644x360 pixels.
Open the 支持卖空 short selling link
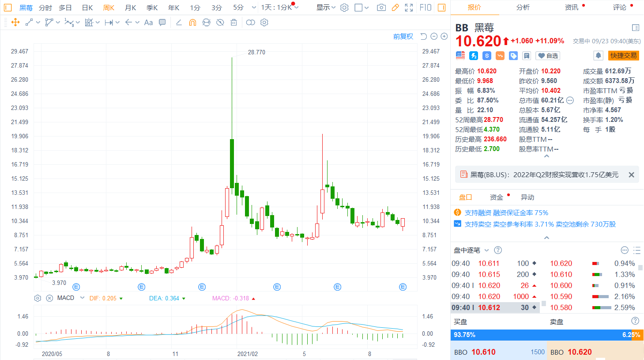point(540,224)
